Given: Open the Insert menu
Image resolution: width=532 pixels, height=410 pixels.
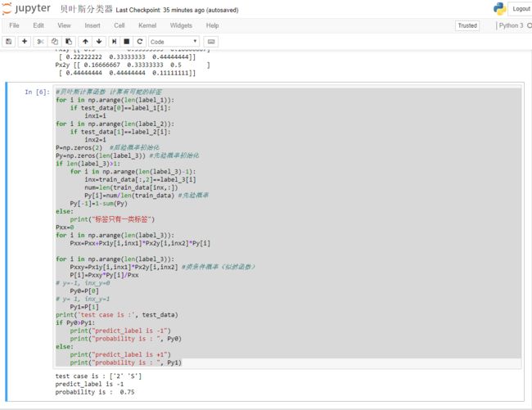Looking at the screenshot, I should (92, 25).
